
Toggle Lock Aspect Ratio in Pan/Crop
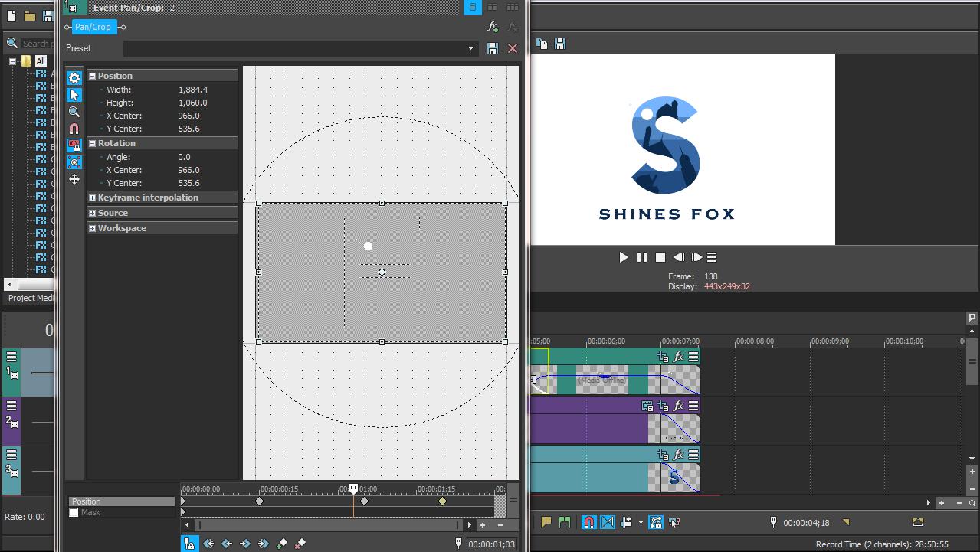(74, 145)
